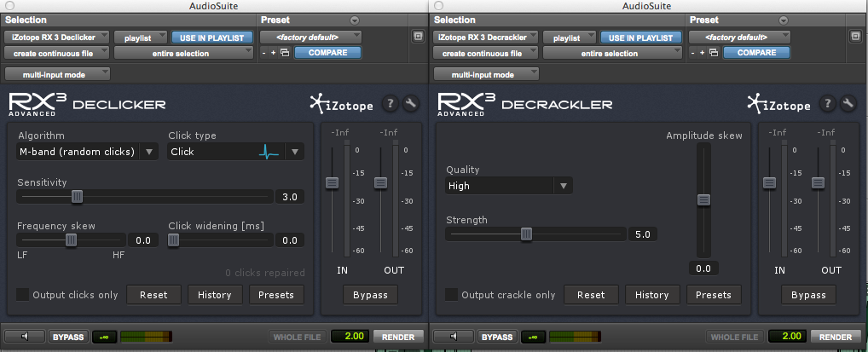Click next preset plus in Decrackler window
The width and height of the screenshot is (868, 352).
703,53
